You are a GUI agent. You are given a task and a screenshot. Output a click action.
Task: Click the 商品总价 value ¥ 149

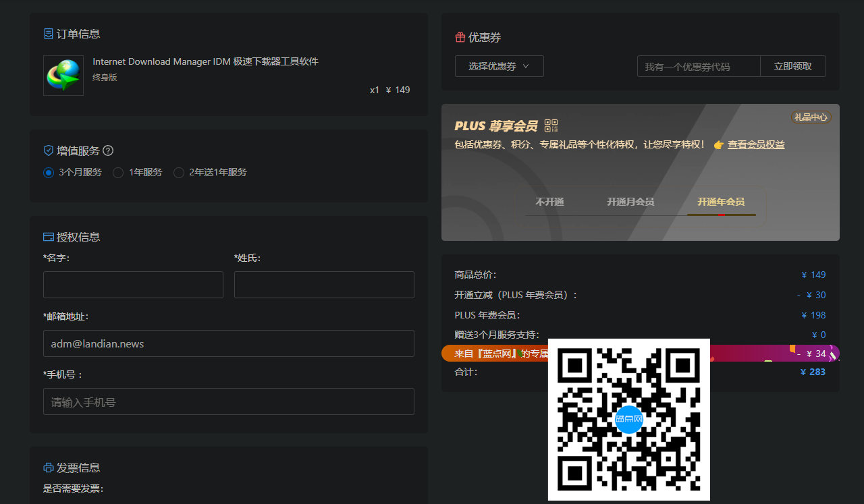[813, 275]
